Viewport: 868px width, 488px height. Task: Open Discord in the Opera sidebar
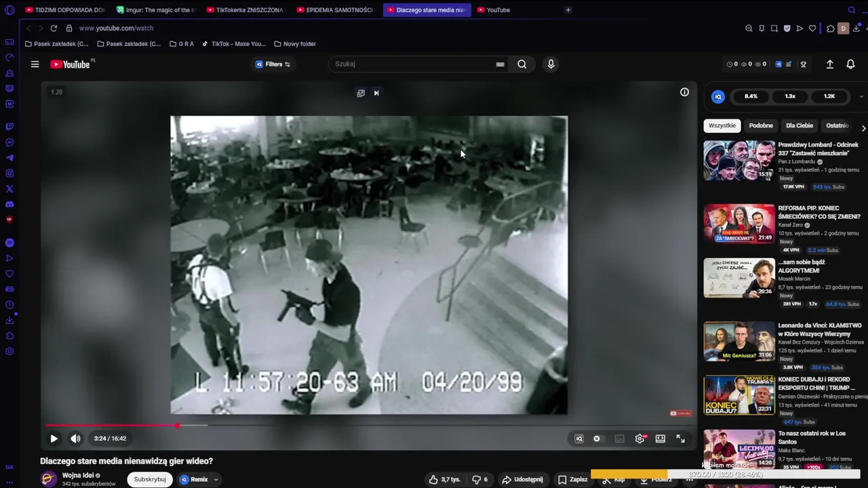point(9,205)
